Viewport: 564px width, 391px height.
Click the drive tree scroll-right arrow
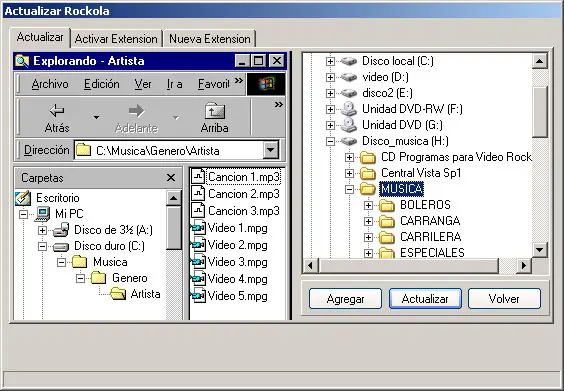coord(524,266)
